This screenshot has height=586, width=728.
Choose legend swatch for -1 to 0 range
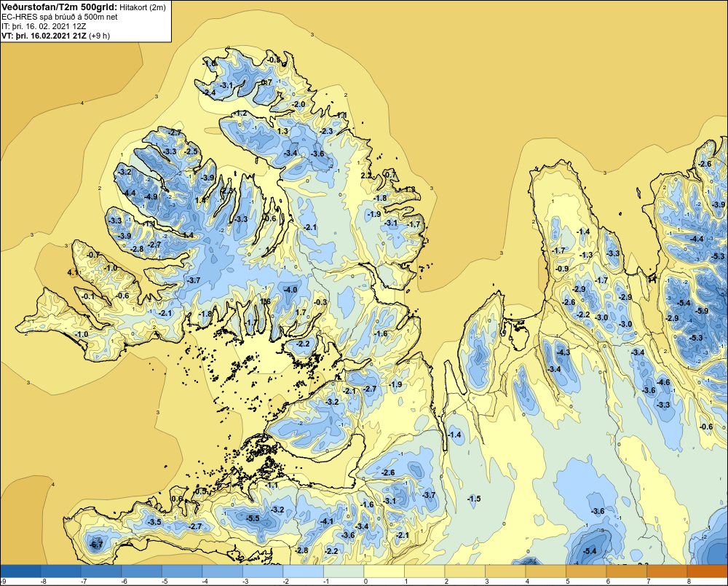coord(344,571)
